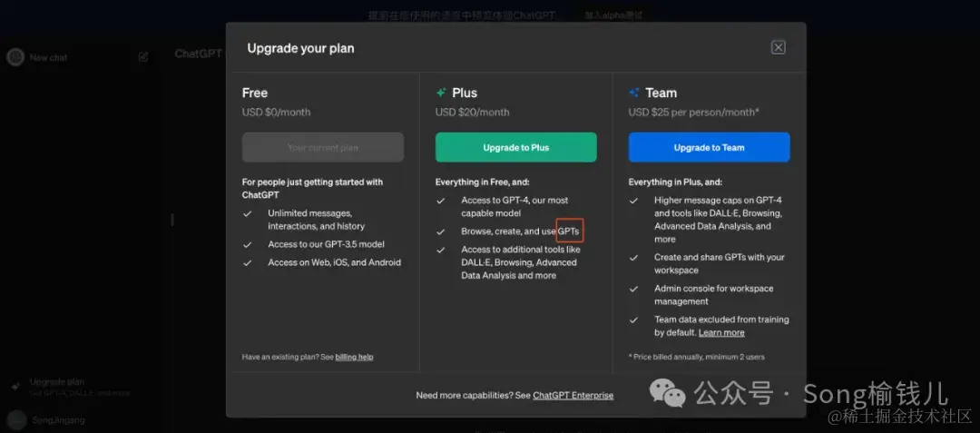Click the Upgrade plan sparkle icon in sidebar
This screenshot has height=433, width=980.
click(x=15, y=387)
